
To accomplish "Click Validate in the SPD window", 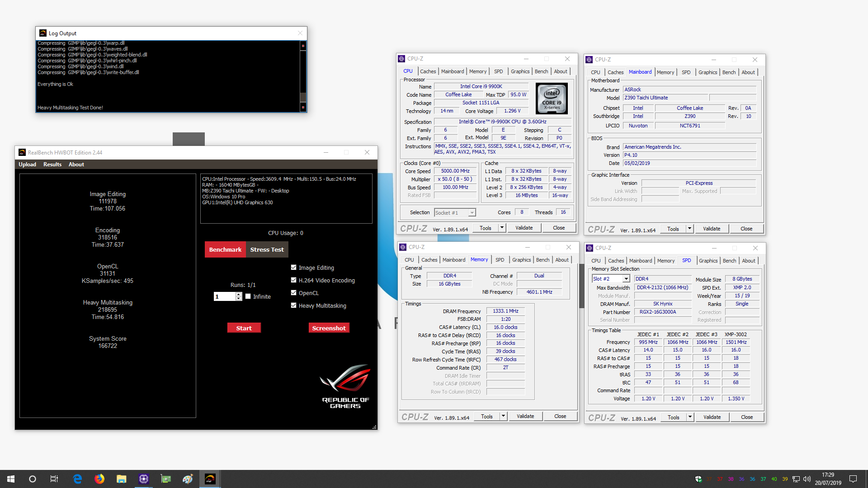I will tap(712, 417).
